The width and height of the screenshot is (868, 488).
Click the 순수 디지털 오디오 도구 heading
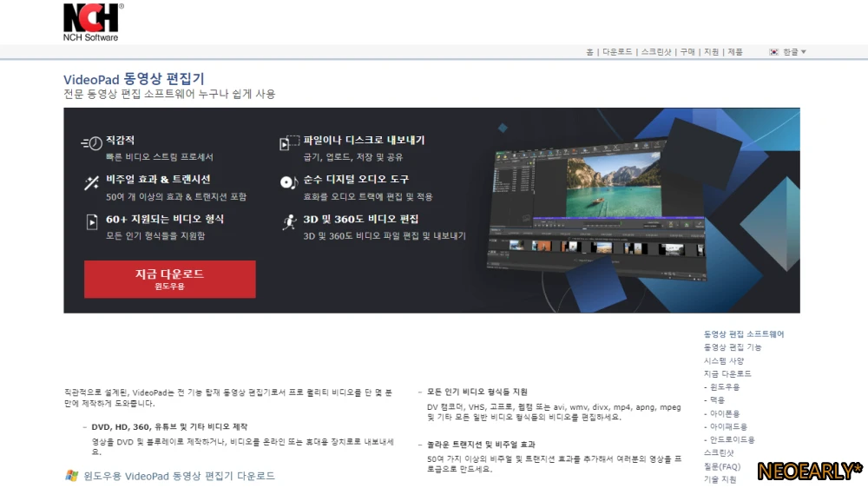356,180
